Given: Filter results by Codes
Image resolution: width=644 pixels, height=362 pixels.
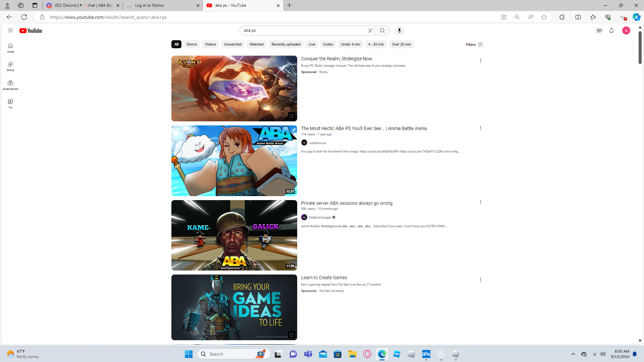Looking at the screenshot, I should 328,44.
